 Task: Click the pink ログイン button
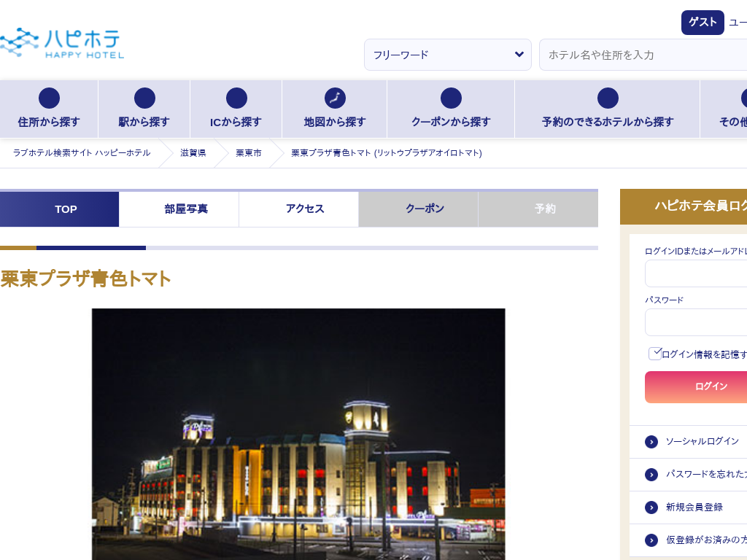[x=696, y=387]
